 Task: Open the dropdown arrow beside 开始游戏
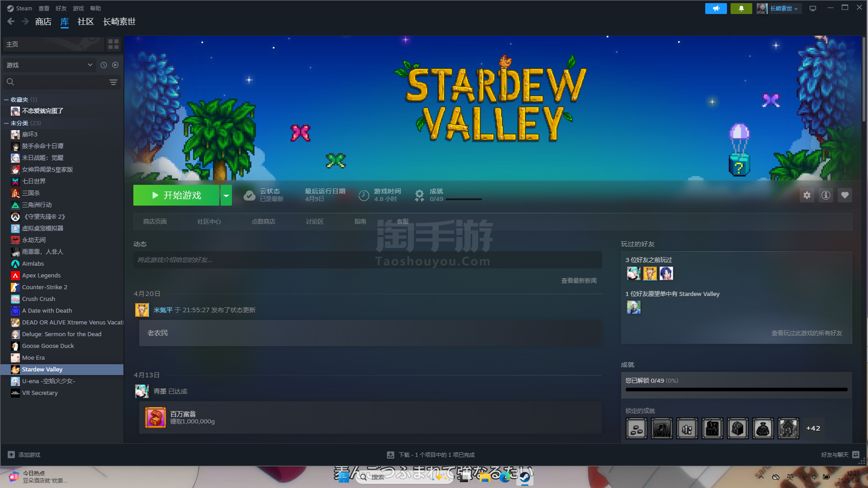[x=226, y=195]
